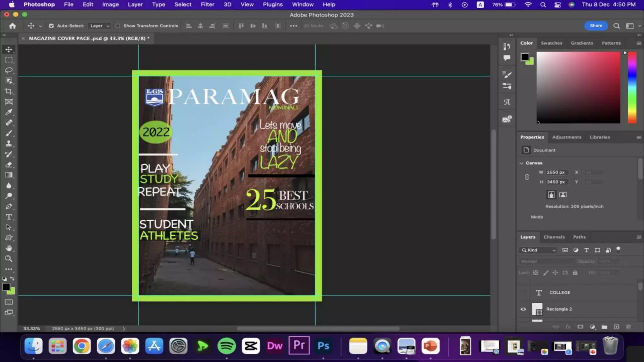This screenshot has width=644, height=362.
Task: Enable Show Transform Controls checkbox
Action: coord(118,26)
